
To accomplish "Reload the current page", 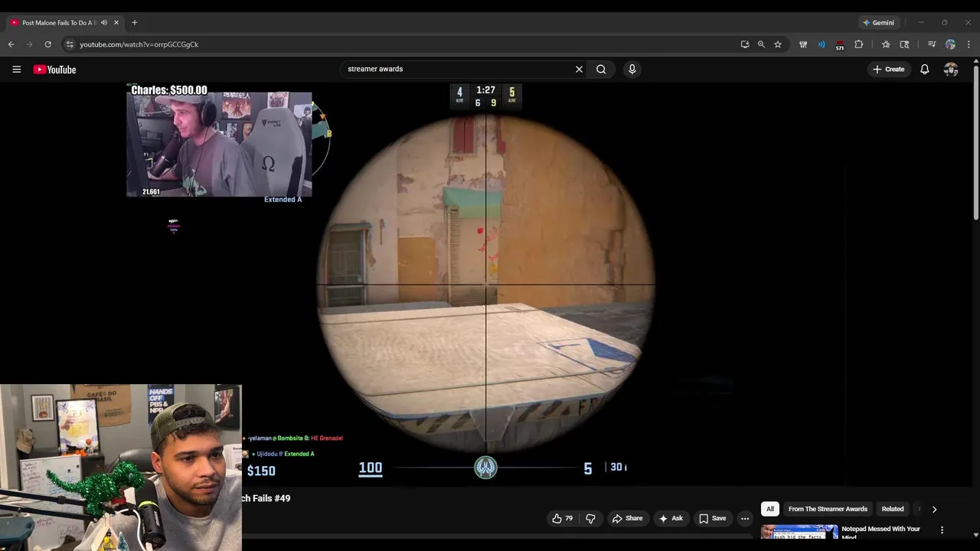I will pyautogui.click(x=47, y=44).
